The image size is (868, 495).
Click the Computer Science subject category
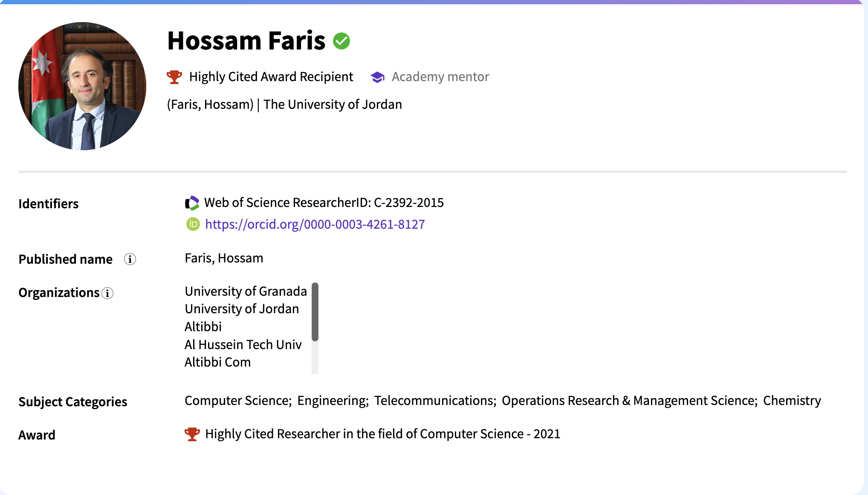click(237, 401)
